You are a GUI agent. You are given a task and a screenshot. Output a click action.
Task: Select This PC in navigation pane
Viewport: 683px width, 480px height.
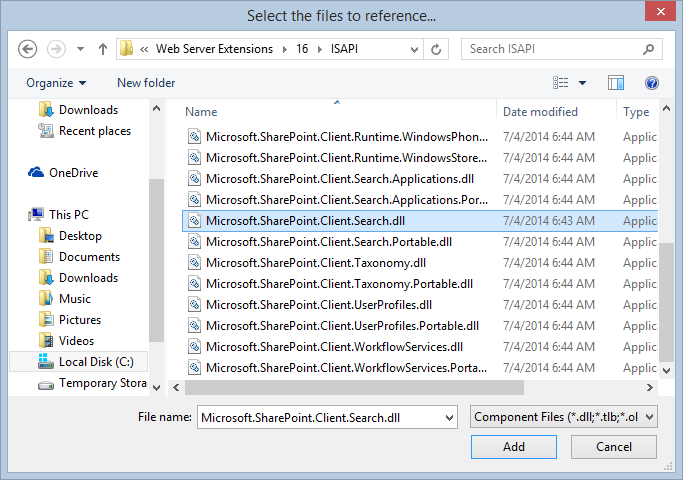click(x=58, y=215)
